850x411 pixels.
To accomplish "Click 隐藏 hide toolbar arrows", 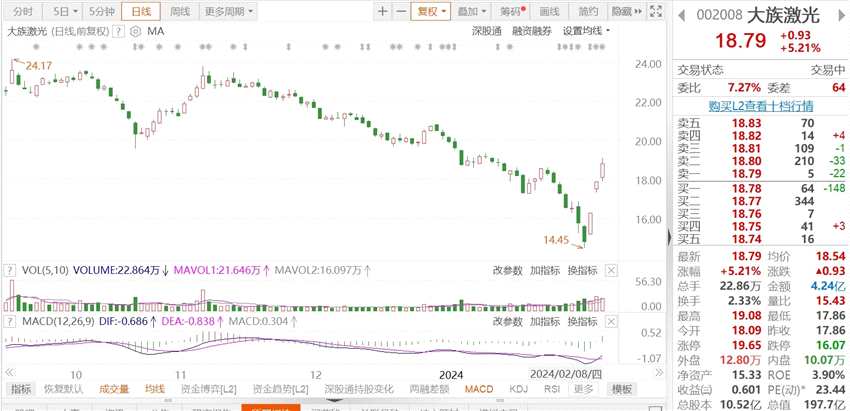I will 627,11.
